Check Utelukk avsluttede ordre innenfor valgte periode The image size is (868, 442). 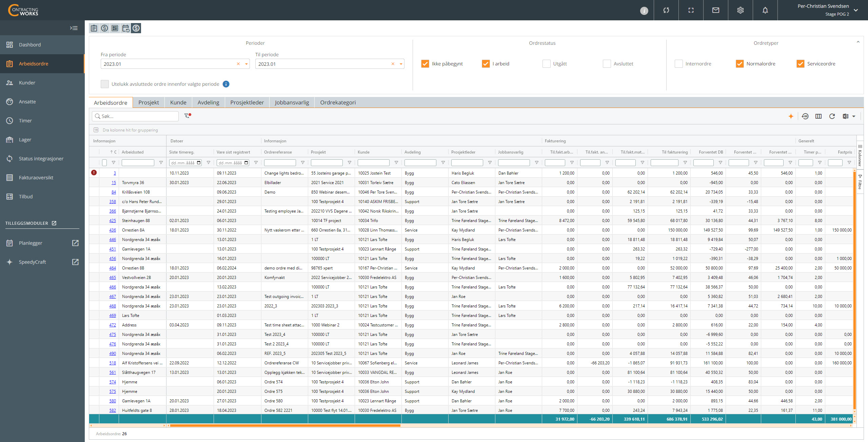point(105,84)
